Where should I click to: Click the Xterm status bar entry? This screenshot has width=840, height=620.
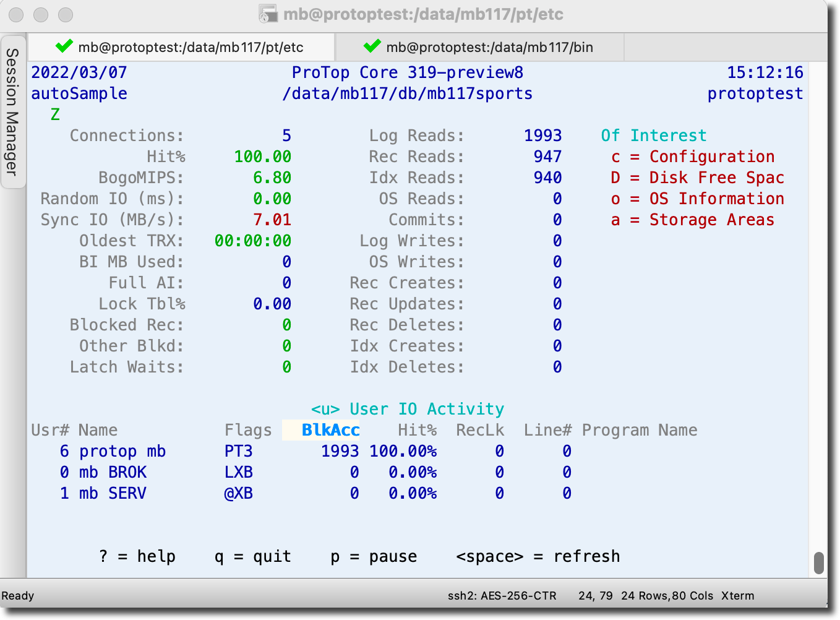pos(738,596)
